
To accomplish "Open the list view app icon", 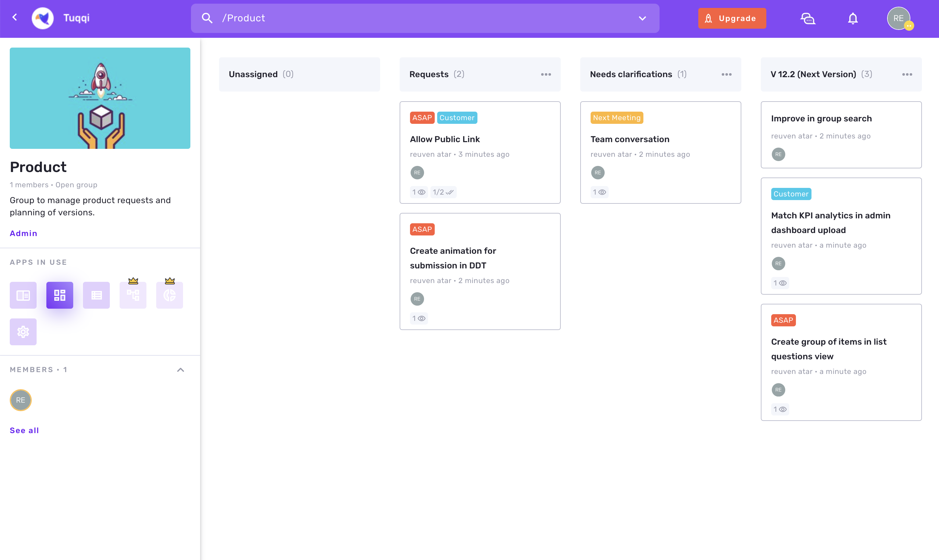I will [x=96, y=295].
